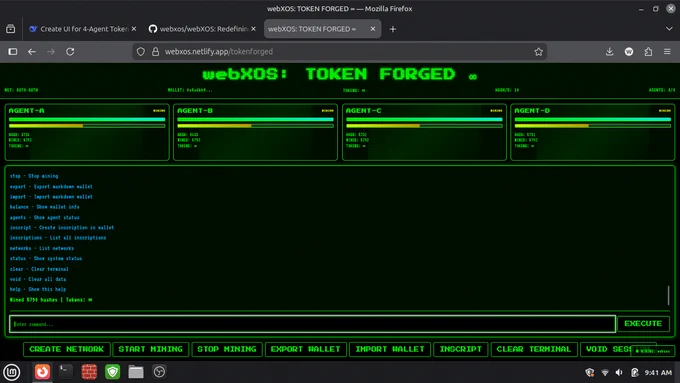Screen dimensions: 680x383
Task: Click the INSCRIPT button
Action: [x=461, y=349]
